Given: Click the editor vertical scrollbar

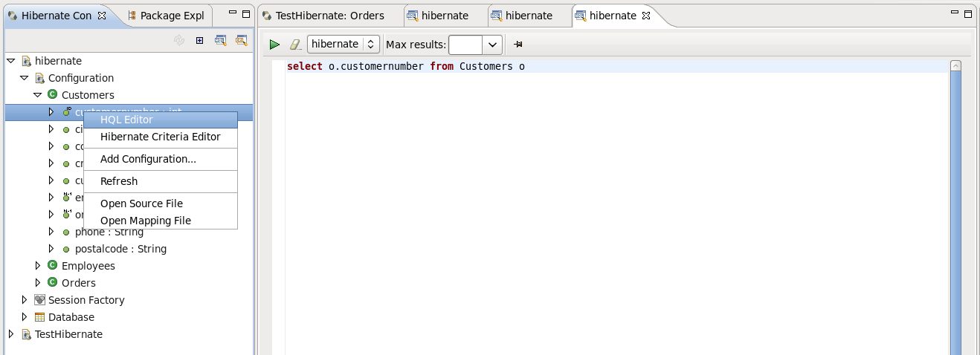Looking at the screenshot, I should pos(955,208).
